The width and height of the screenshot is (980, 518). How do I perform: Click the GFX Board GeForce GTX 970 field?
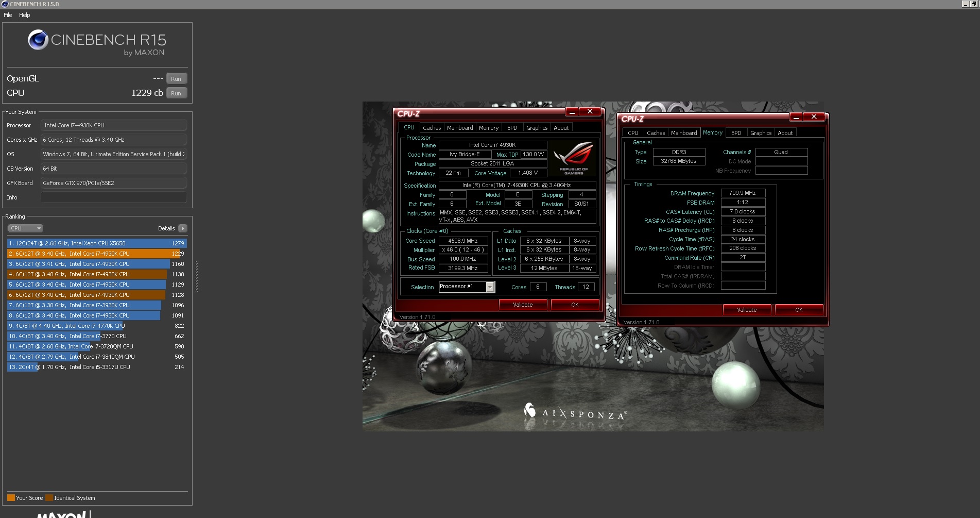point(113,183)
